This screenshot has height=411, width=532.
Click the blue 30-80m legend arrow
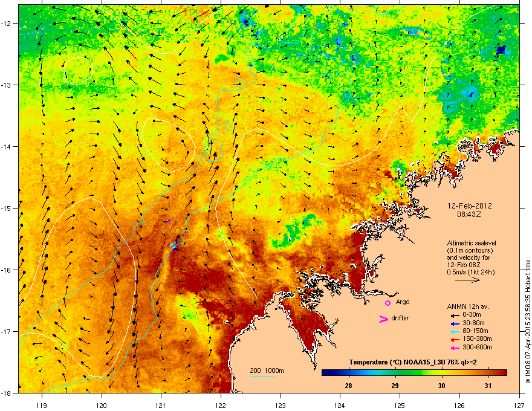[455, 323]
